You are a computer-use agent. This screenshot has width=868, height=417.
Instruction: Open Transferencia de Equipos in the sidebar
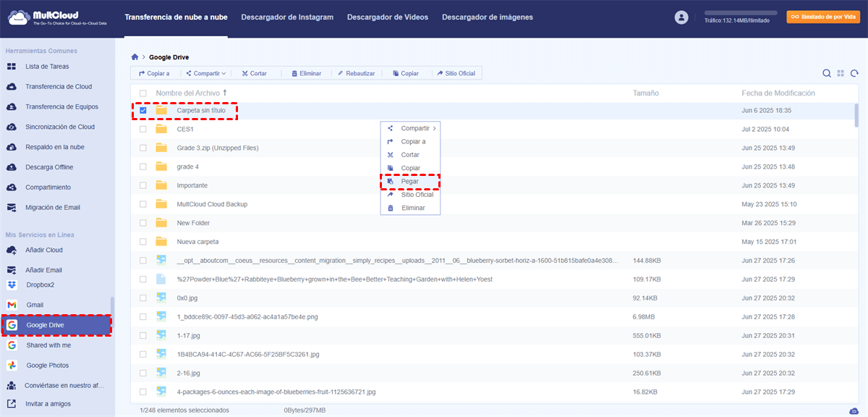(61, 107)
